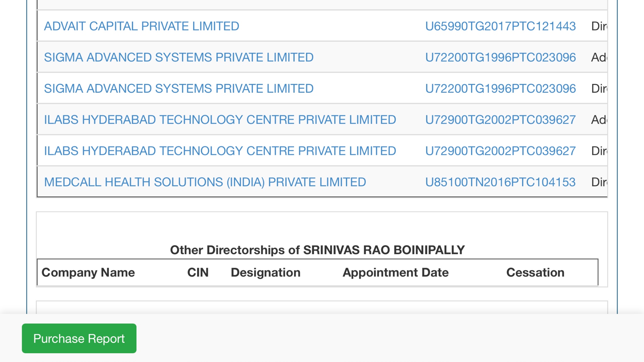Open ADVAIT CAPITAL PRIVATE LIMITED company link
Screen dimensions: 644x362
[142, 26]
